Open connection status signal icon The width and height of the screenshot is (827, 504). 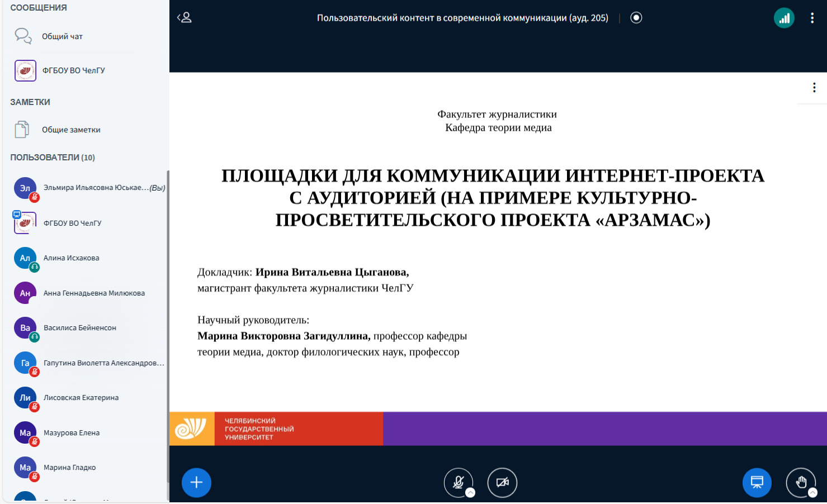tap(784, 18)
